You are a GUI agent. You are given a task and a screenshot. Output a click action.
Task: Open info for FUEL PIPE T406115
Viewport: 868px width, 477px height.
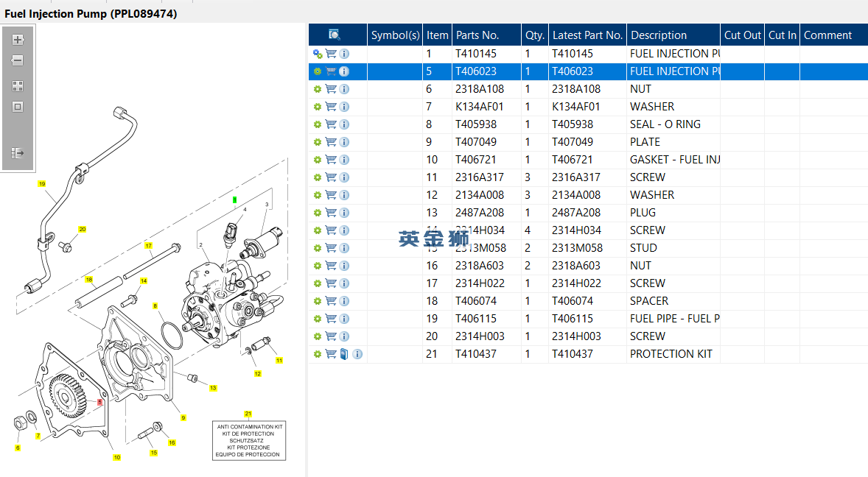click(x=344, y=319)
